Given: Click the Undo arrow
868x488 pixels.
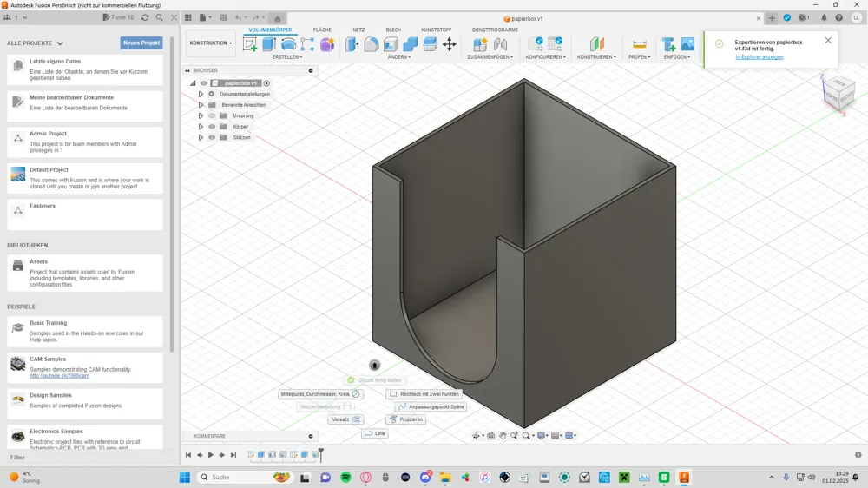Looking at the screenshot, I should point(238,17).
